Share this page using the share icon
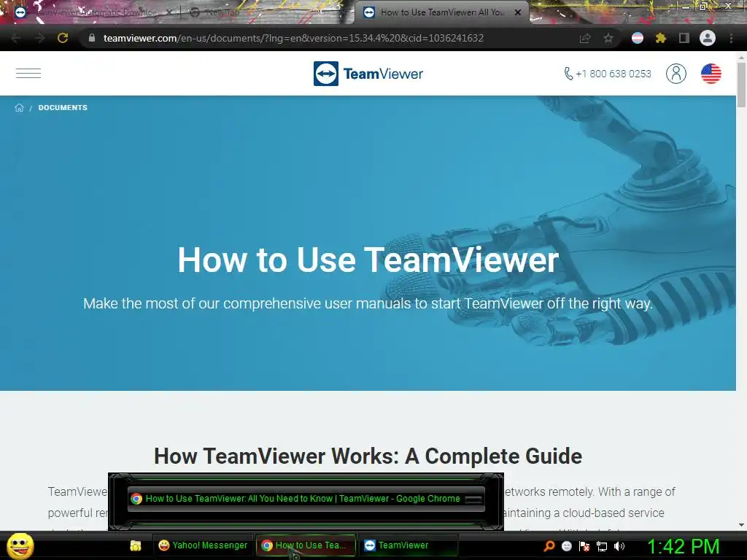This screenshot has width=747, height=560. tap(585, 38)
